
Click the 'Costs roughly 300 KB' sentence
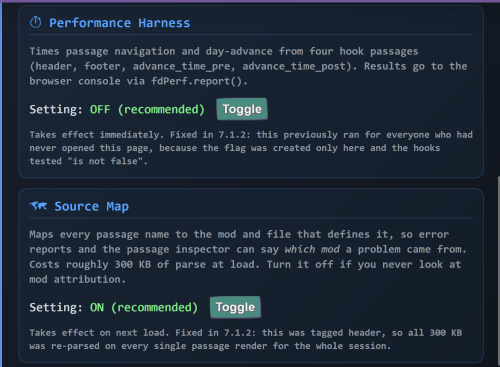point(144,264)
